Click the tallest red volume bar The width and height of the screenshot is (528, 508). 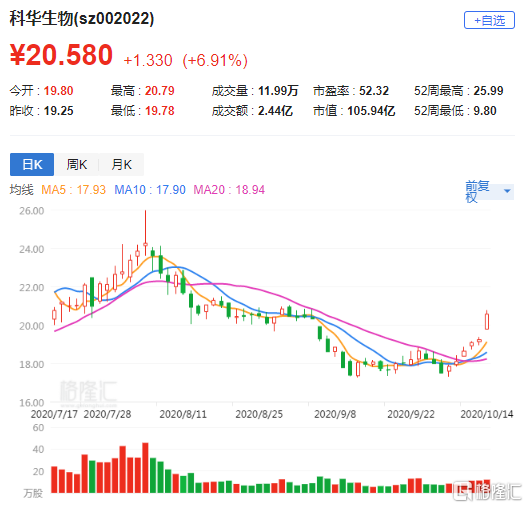pos(145,468)
